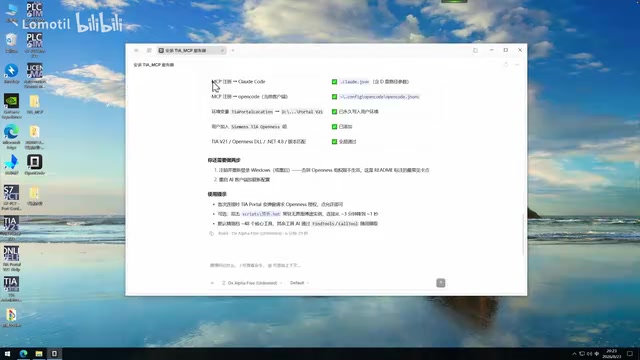The height and width of the screenshot is (360, 640).
Task: Open the notification center icon
Action: pos(630,353)
